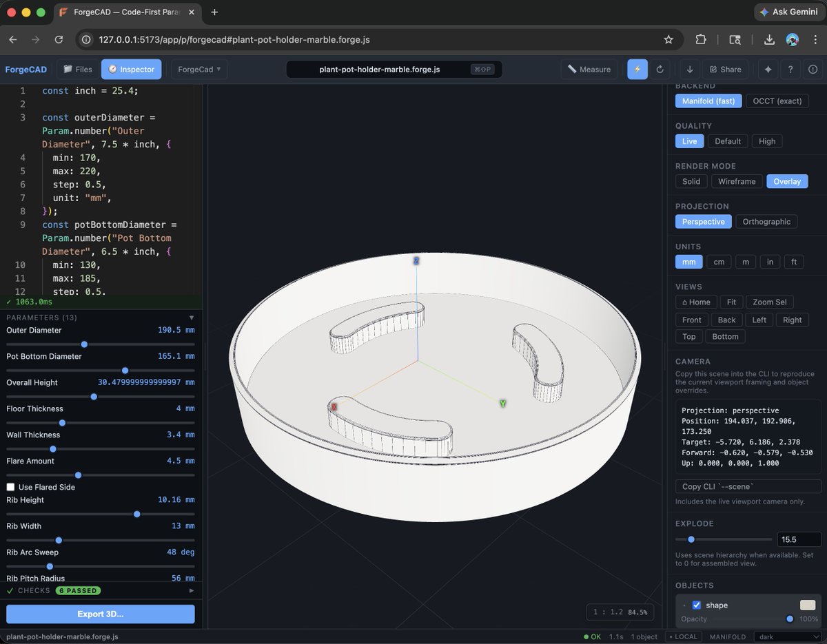Set units to in

[x=770, y=262]
